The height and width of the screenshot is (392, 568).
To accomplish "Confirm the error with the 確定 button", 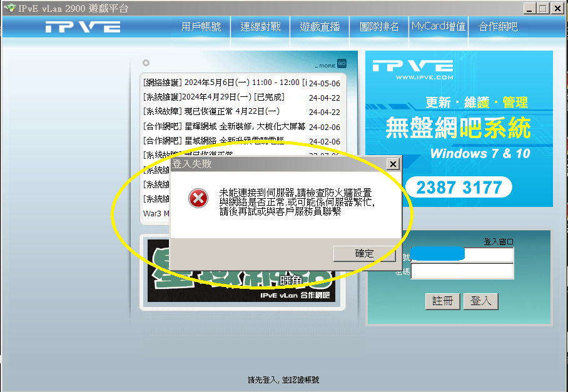I will (365, 253).
